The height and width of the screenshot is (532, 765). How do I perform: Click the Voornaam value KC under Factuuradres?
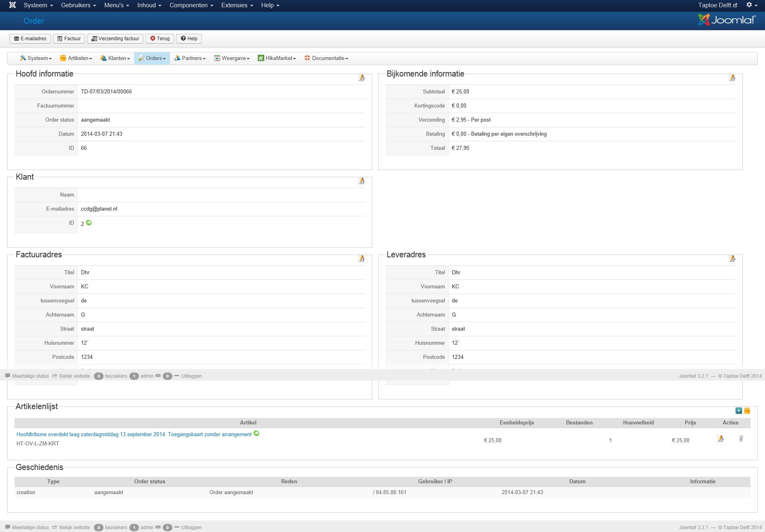85,287
